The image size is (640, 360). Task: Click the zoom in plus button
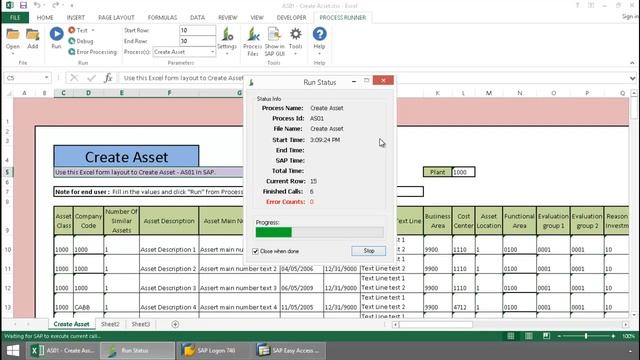[613, 336]
